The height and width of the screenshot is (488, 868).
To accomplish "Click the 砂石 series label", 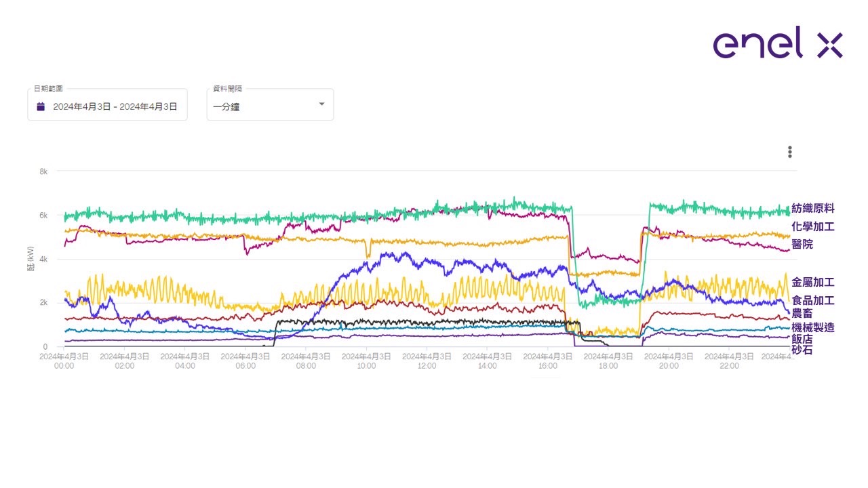I will [x=802, y=350].
